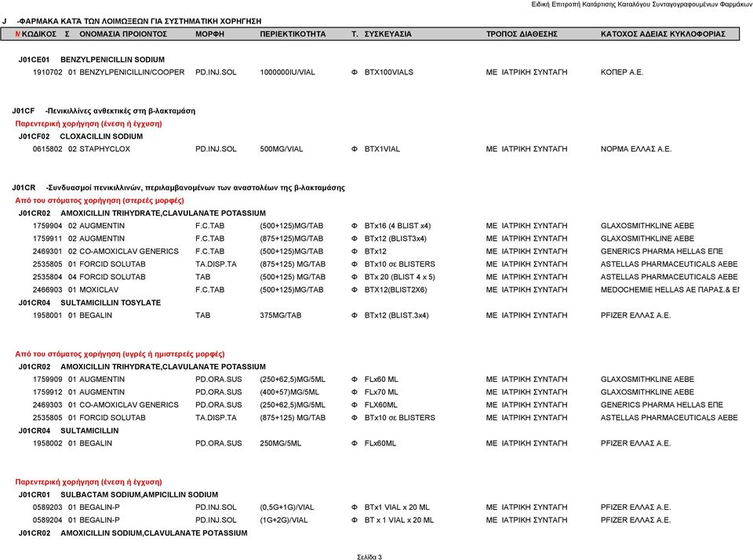Click product code '1759904'

click(x=48, y=226)
